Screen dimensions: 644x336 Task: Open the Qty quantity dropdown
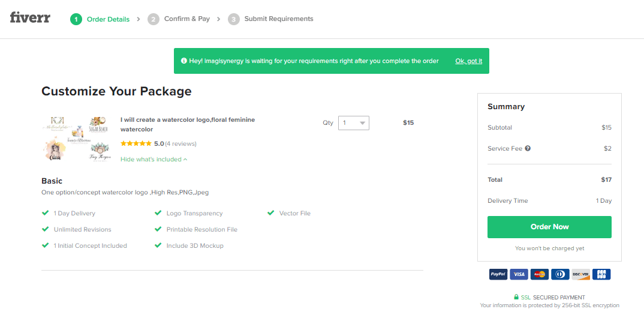pos(354,123)
